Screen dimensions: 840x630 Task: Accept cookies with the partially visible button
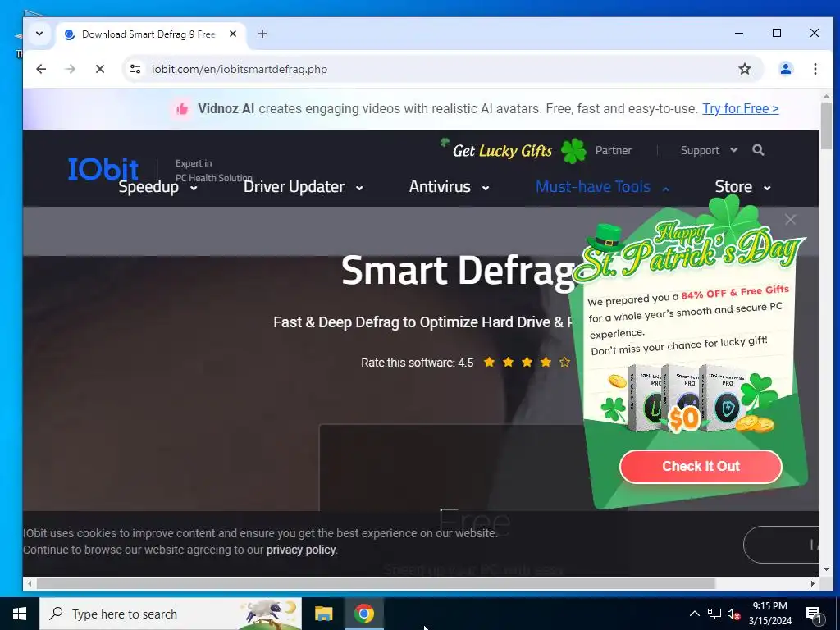(781, 545)
